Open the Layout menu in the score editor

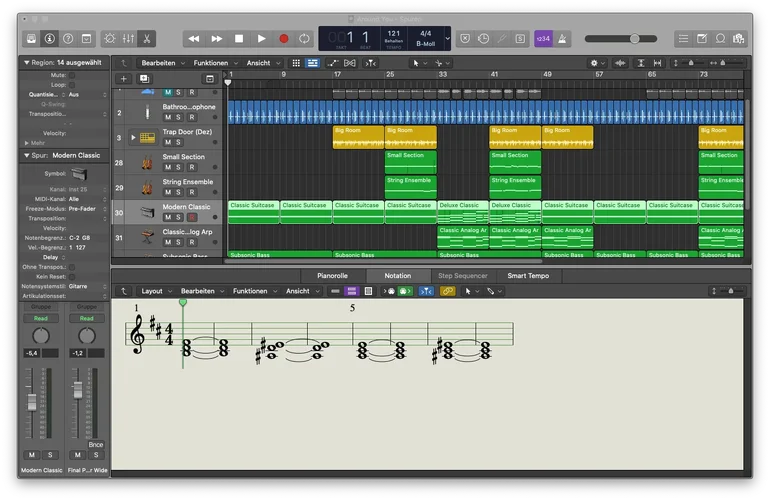152,291
